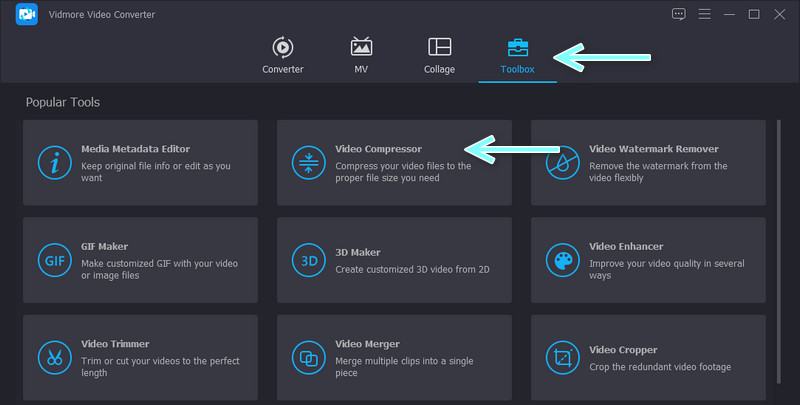Open the feedback chat icon in title bar
800x405 pixels.
tap(679, 14)
